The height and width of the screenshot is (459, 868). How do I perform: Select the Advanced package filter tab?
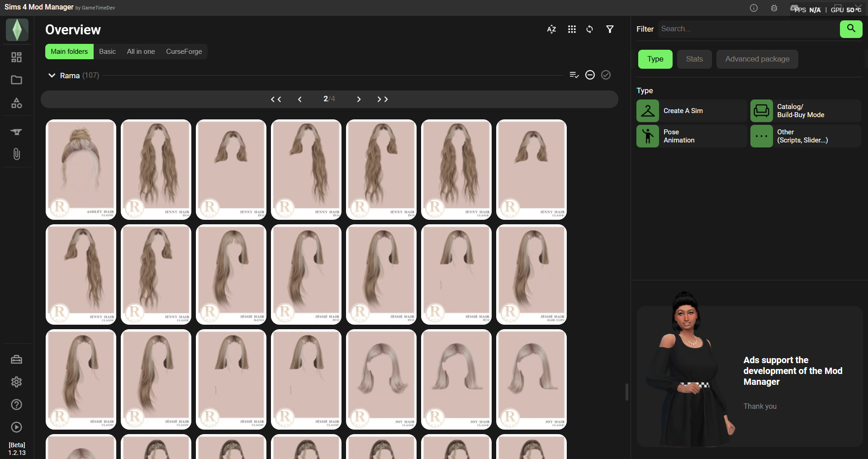click(x=757, y=59)
